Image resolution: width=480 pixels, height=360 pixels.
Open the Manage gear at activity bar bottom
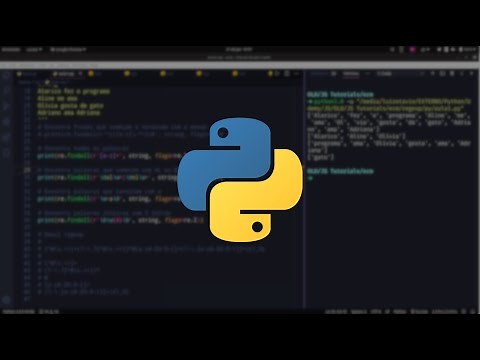[6, 300]
